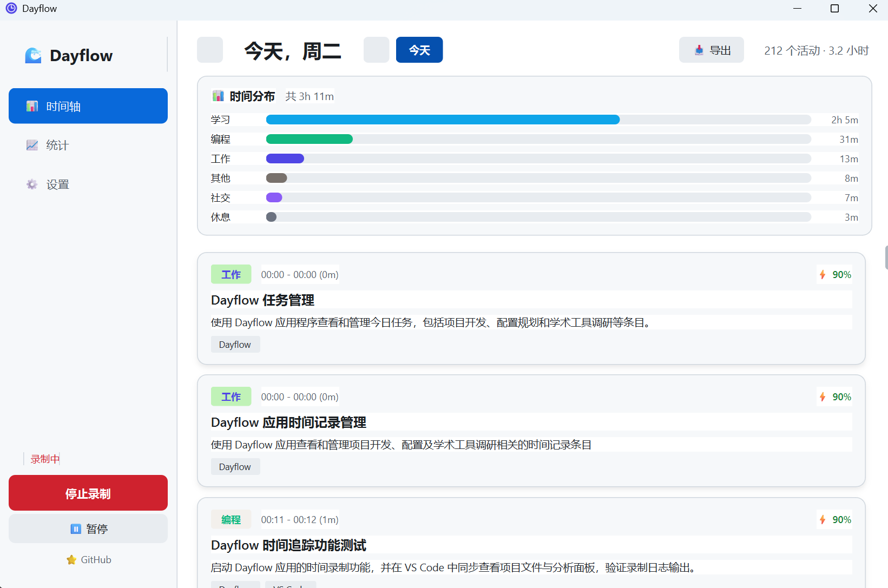Viewport: 888px width, 588px height.
Task: Click the 7m duration value
Action: coord(852,198)
